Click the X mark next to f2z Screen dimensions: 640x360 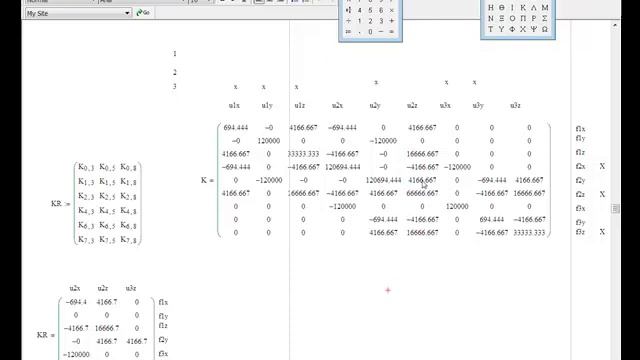[602, 194]
